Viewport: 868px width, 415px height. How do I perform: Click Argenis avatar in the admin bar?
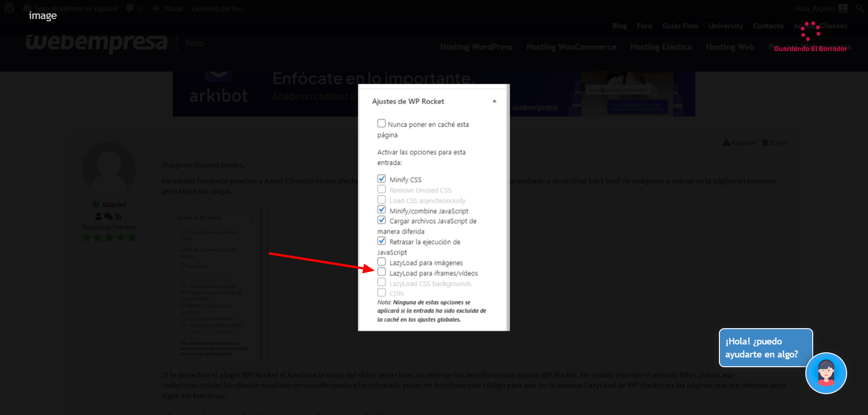pyautogui.click(x=843, y=8)
